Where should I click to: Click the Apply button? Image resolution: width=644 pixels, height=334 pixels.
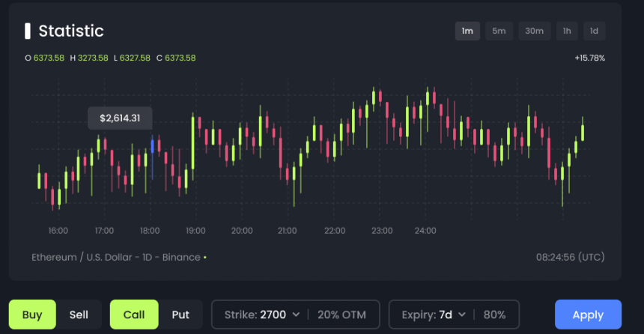click(x=588, y=315)
